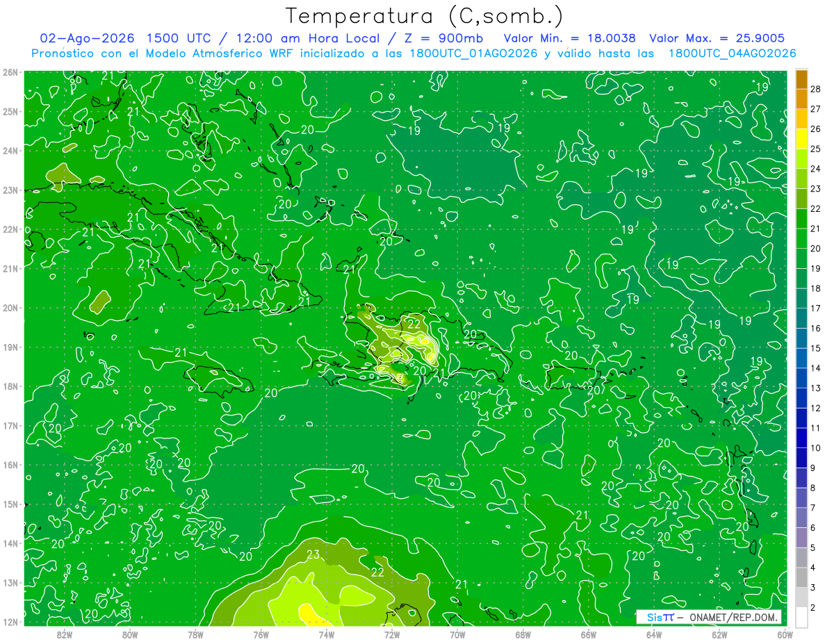The width and height of the screenshot is (834, 644).
Task: Click the 18N latitude axis label
Action: pyautogui.click(x=10, y=386)
